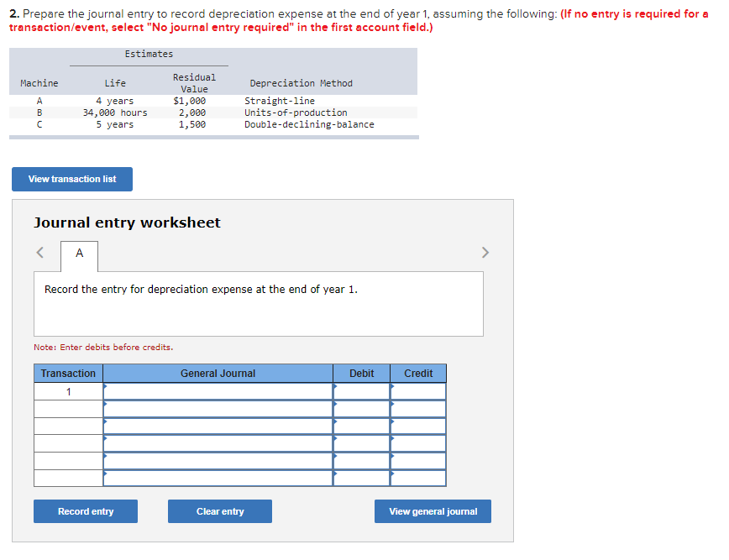The width and height of the screenshot is (729, 560).
Task: Click the Units-of-production method text
Action: pyautogui.click(x=296, y=113)
